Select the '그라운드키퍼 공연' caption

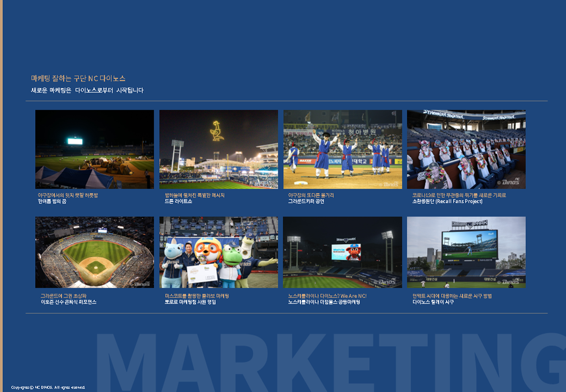coord(306,202)
